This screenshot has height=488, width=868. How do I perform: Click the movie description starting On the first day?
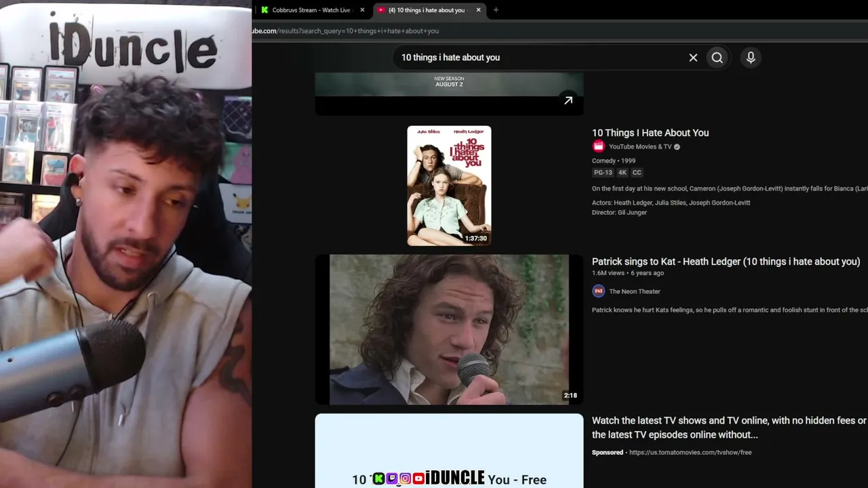(x=730, y=188)
